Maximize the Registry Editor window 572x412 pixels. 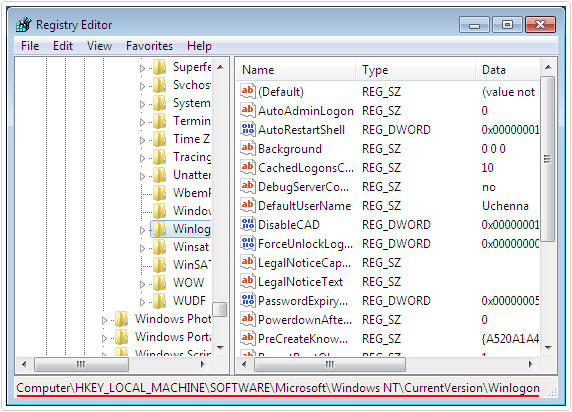507,25
